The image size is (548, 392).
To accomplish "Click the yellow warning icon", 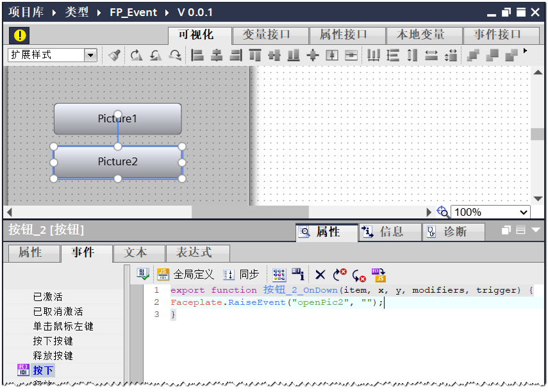I will pos(21,35).
